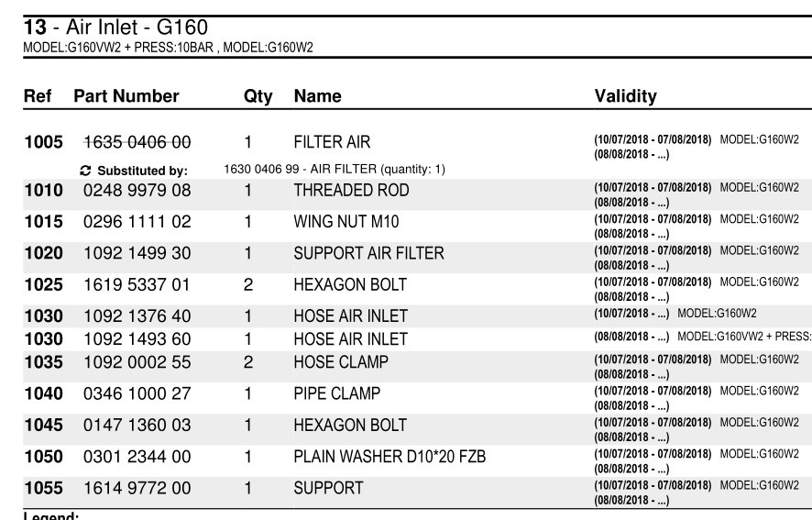Click the Part Number column header
The image size is (812, 520).
126,96
